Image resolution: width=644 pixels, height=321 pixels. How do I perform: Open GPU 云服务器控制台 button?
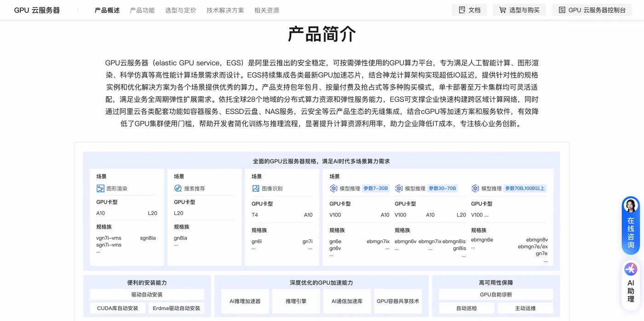[x=592, y=10]
